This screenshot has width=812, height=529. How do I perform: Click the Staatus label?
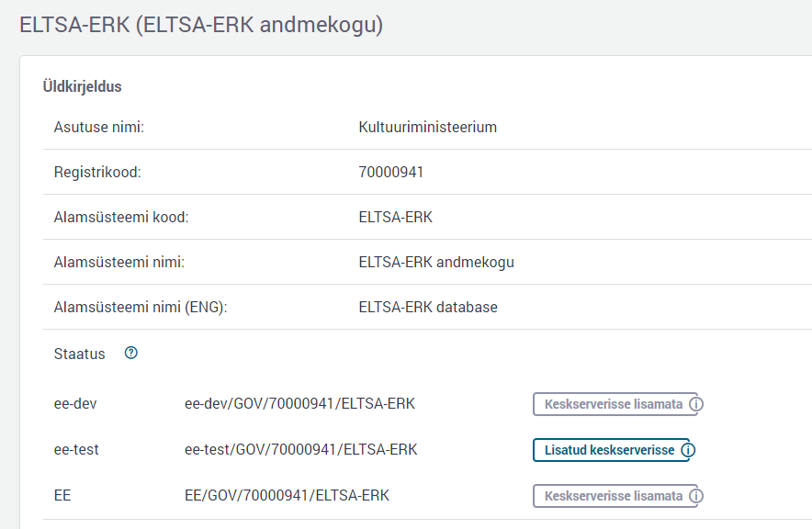click(x=79, y=355)
